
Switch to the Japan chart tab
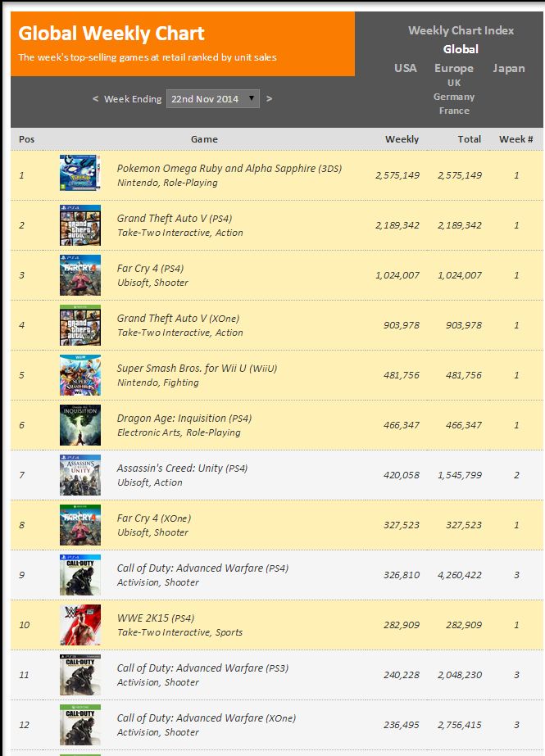pos(509,68)
